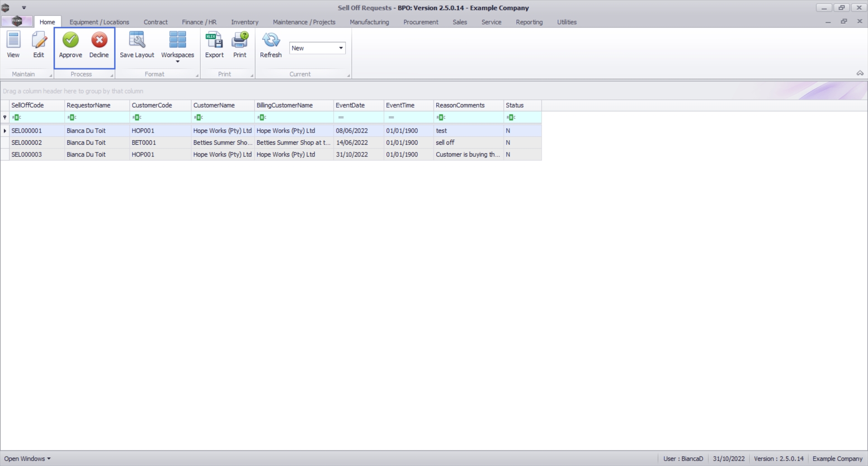Open the quick access toolbar dropdown arrow
Screen dimensions: 868x466
(x=24, y=8)
